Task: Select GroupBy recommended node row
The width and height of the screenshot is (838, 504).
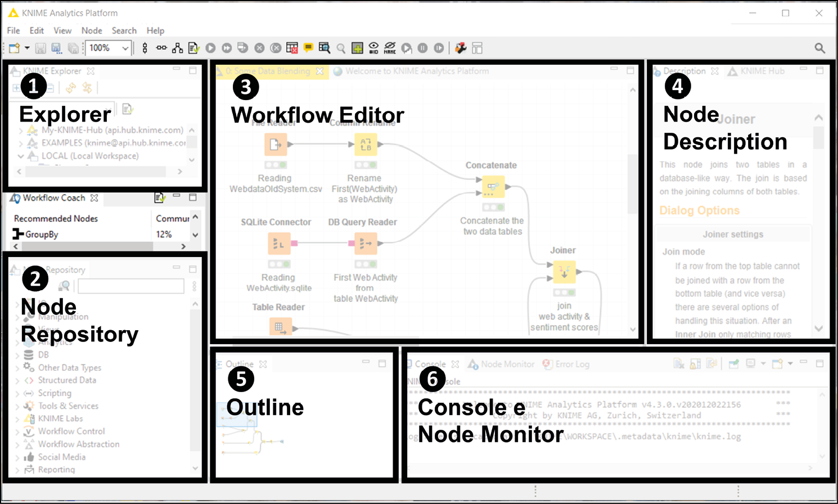Action: (x=82, y=234)
